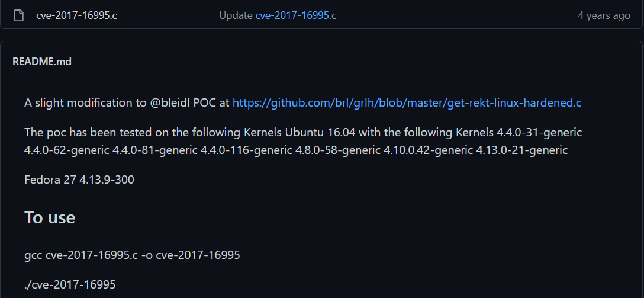Click the 4.4.0-62-generic kernel version text
The height and width of the screenshot is (298, 644).
[67, 150]
